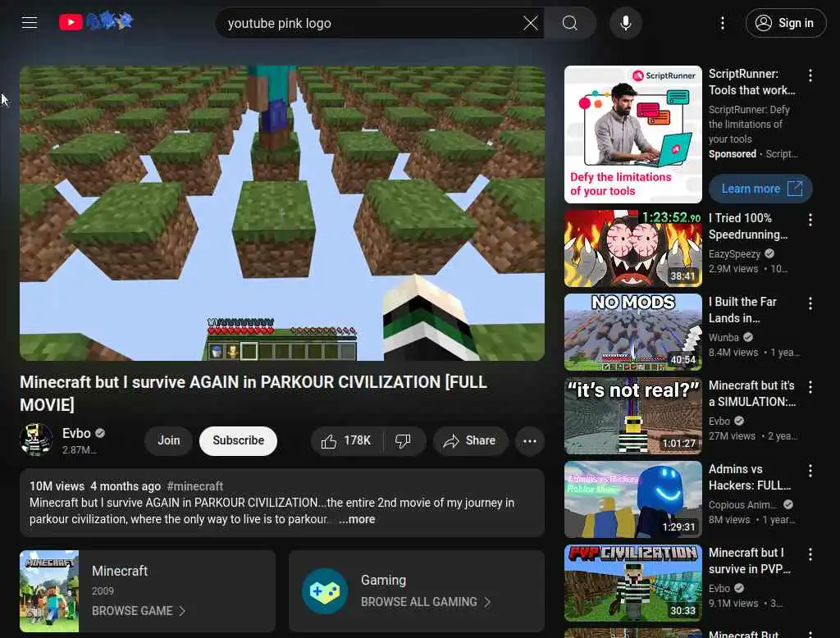Click the Sign in button

(x=785, y=23)
